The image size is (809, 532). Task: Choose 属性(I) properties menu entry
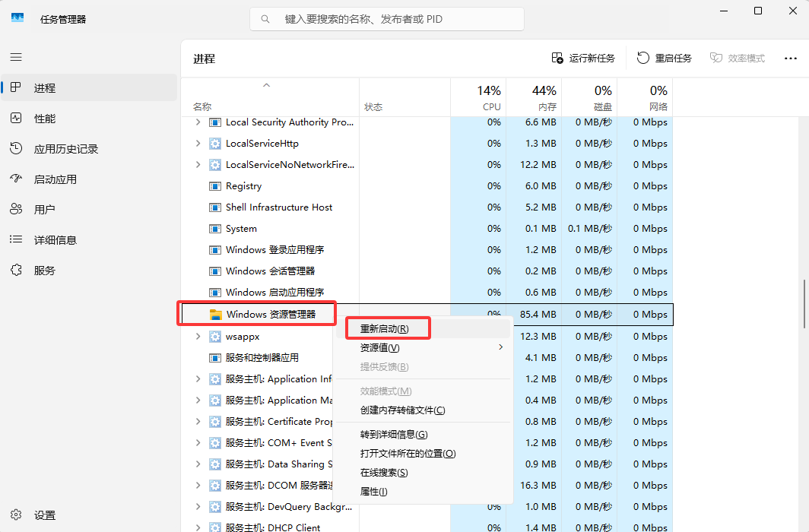(x=423, y=492)
